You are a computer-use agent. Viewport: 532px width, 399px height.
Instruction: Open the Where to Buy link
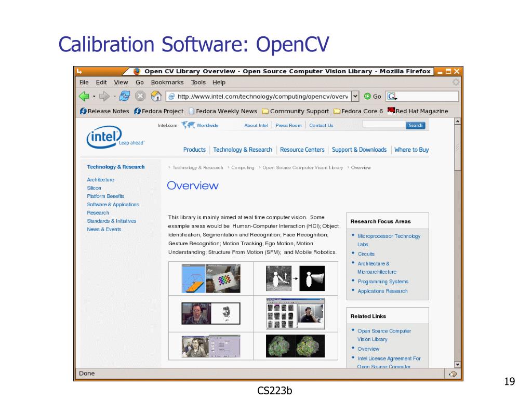(x=411, y=150)
